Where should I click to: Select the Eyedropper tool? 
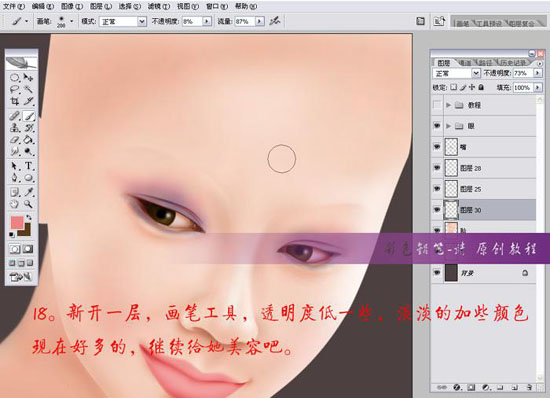(x=29, y=192)
